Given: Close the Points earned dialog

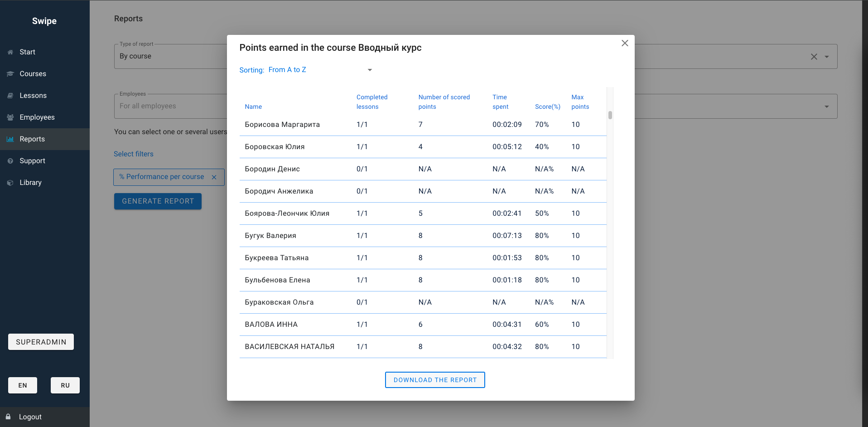Looking at the screenshot, I should coord(625,43).
